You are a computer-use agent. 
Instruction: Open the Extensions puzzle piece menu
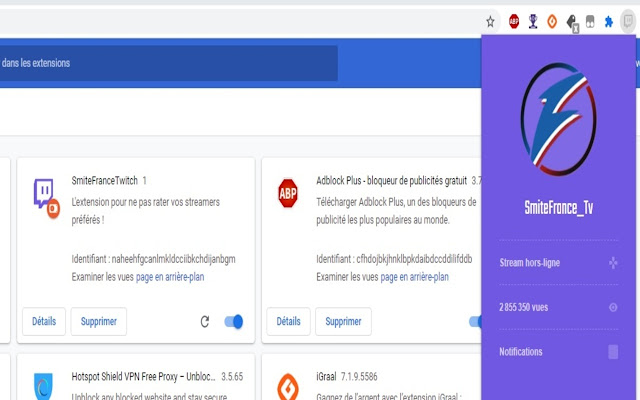(609, 21)
